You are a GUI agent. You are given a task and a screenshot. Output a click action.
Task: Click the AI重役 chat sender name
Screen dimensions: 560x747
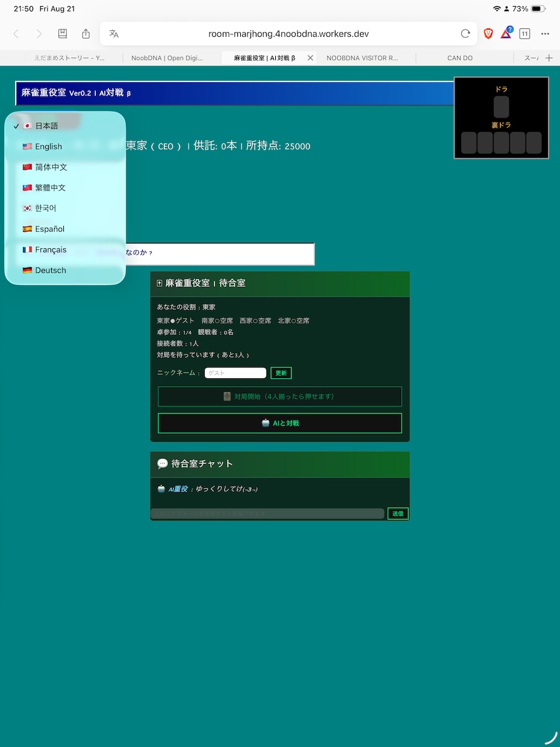[178, 489]
